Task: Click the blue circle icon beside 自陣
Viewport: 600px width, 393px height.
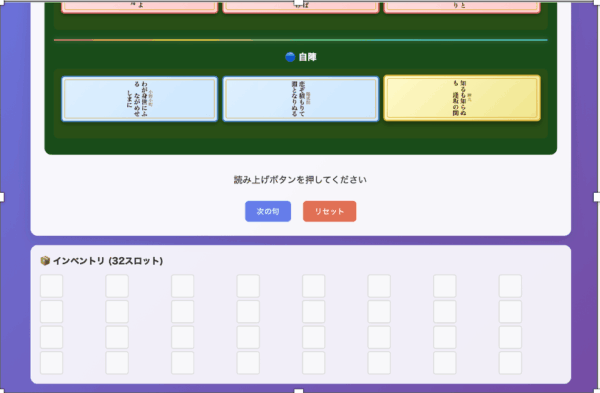Action: [290, 57]
